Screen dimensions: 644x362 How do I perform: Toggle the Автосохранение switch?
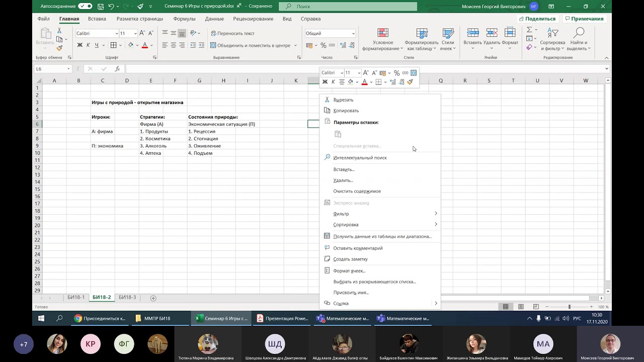pyautogui.click(x=85, y=7)
